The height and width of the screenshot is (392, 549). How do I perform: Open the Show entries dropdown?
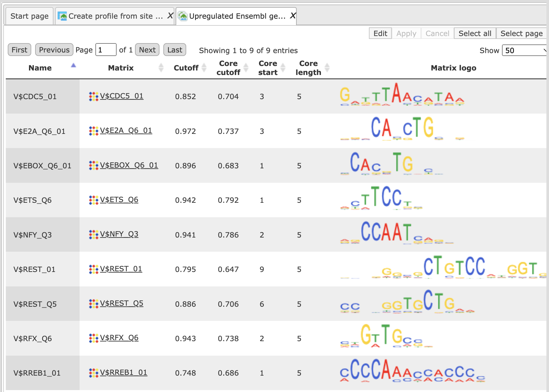pyautogui.click(x=525, y=50)
